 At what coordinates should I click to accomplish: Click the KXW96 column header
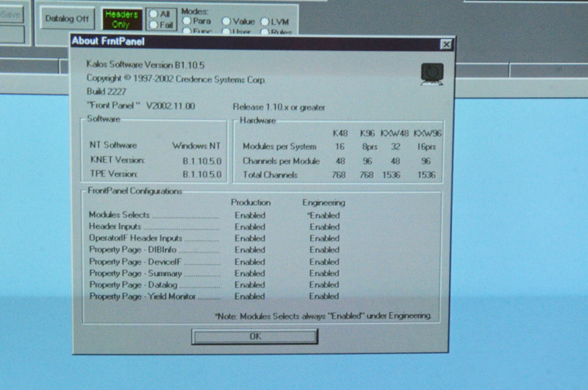point(428,133)
